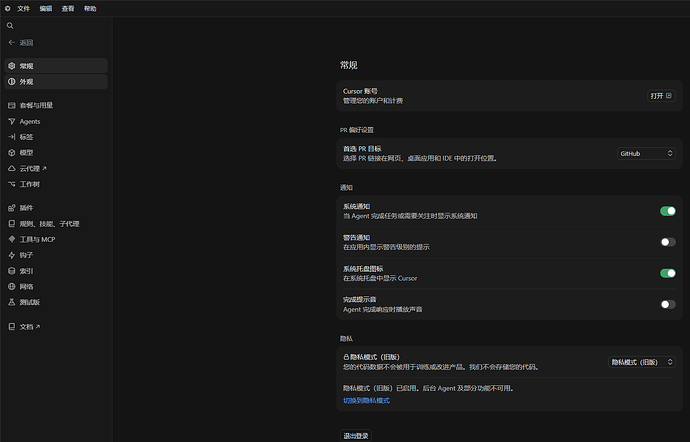Screen dimensions: 690x442
Task: Open the 工作树 branch icon in sidebar
Action: click(x=12, y=184)
